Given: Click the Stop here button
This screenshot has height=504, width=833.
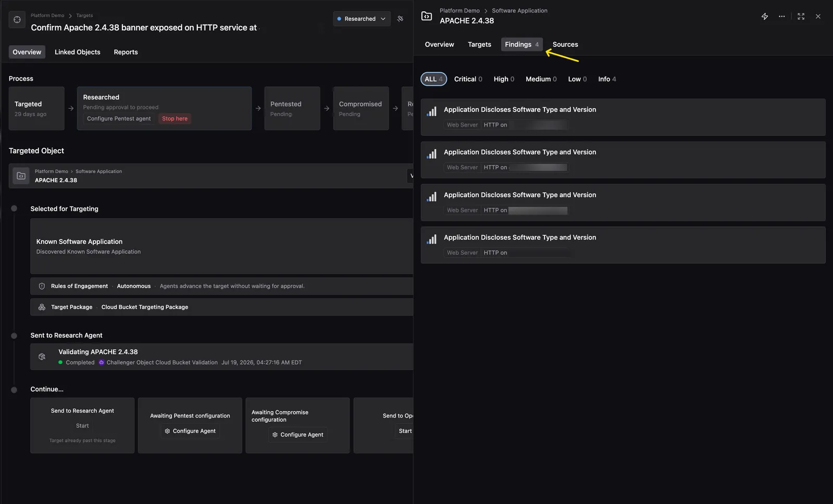Looking at the screenshot, I should pos(175,119).
